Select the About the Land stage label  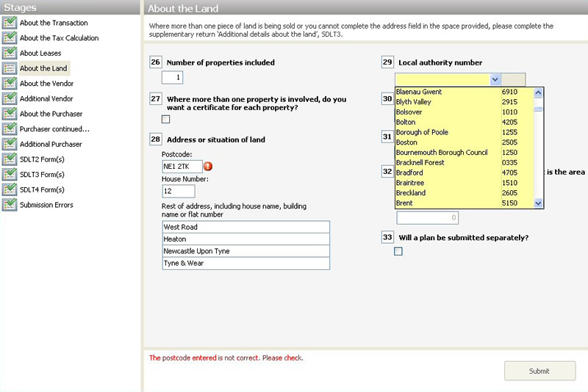point(43,68)
